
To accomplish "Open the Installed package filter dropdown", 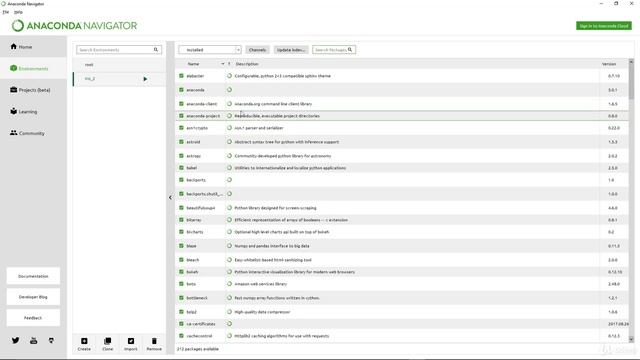I will 210,50.
